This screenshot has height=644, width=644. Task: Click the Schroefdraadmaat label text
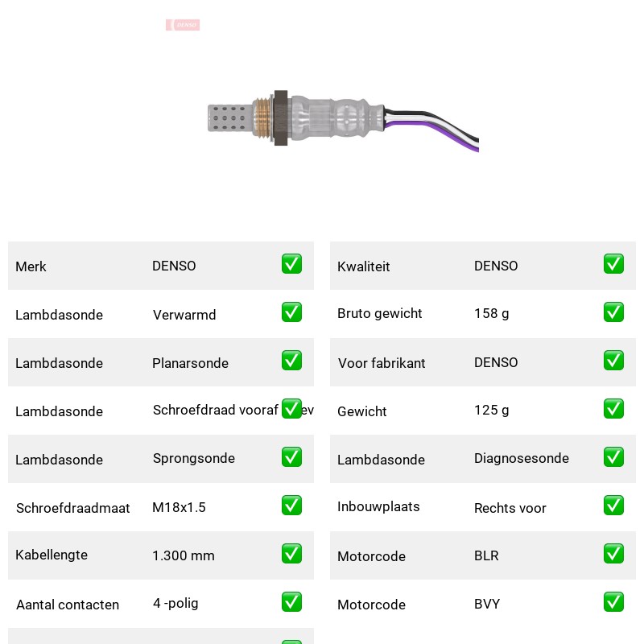tap(72, 508)
